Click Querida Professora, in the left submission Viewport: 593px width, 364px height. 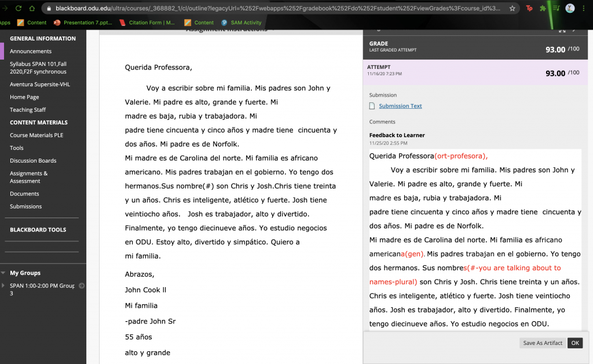click(159, 68)
